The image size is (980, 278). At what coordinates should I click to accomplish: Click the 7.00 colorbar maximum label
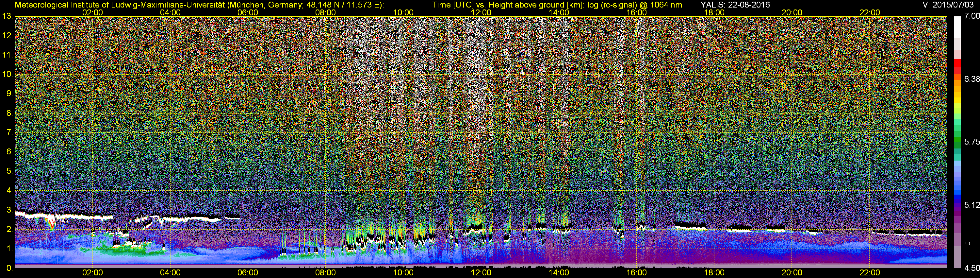[x=972, y=16]
